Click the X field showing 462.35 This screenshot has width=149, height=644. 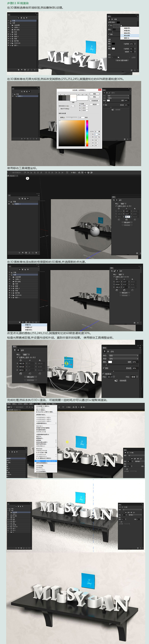22,363
